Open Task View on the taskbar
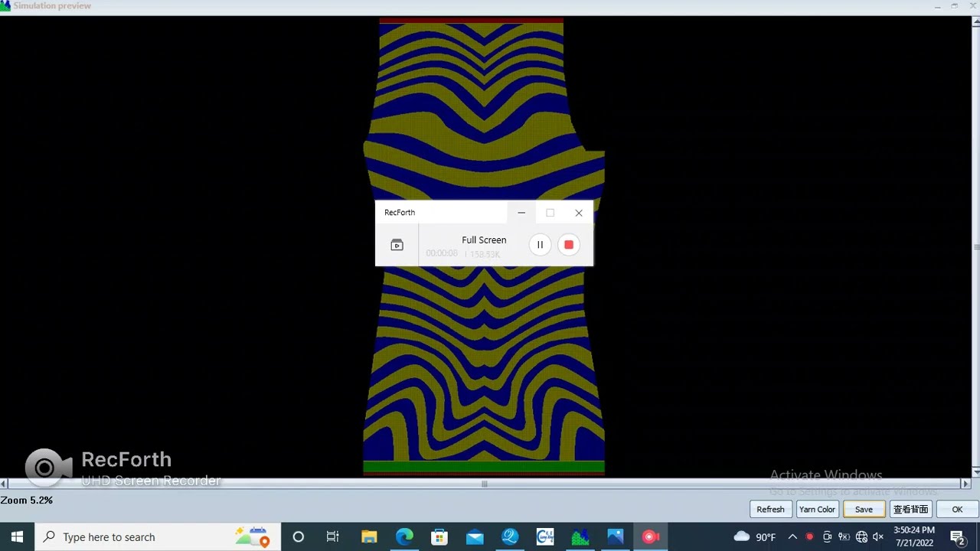The height and width of the screenshot is (551, 980). click(333, 537)
